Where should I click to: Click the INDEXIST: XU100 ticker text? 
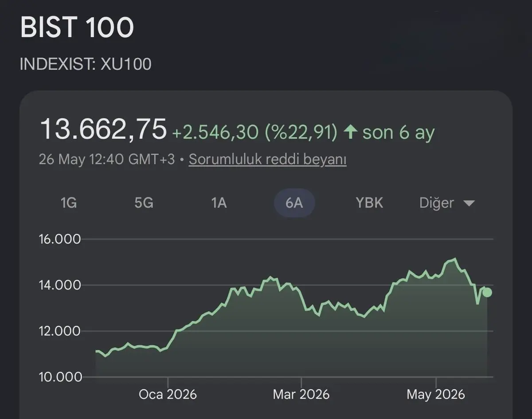click(x=86, y=64)
